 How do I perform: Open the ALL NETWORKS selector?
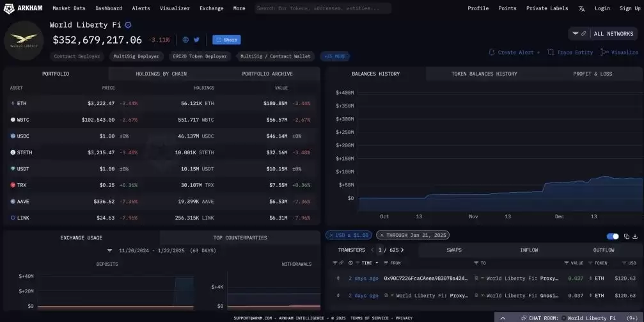pos(613,33)
